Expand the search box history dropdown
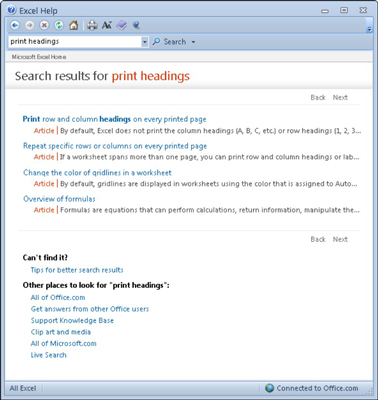 (x=145, y=42)
